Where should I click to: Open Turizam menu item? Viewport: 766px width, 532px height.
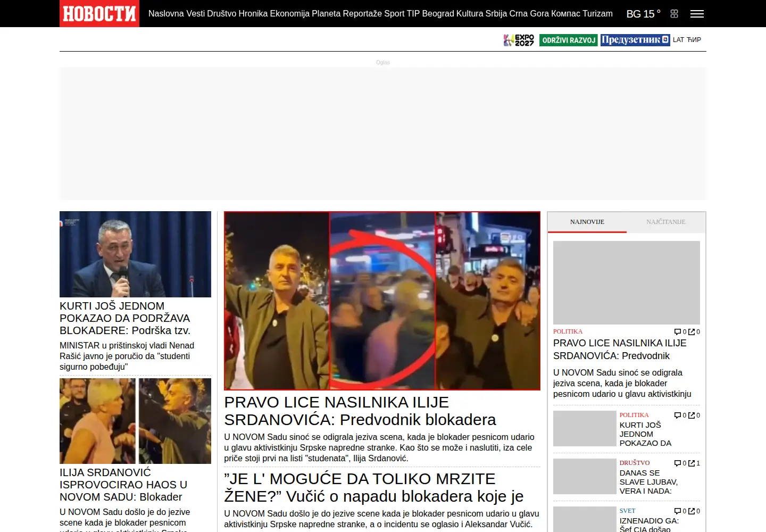(x=598, y=14)
